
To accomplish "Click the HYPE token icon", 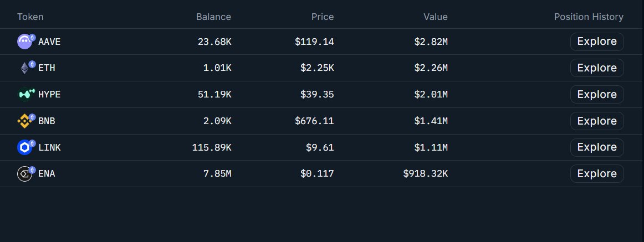I will pos(25,95).
